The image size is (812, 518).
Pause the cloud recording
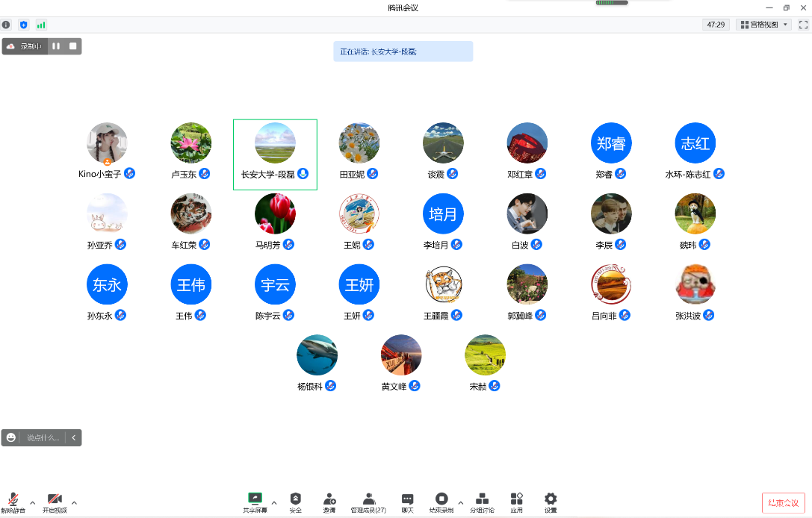(56, 46)
